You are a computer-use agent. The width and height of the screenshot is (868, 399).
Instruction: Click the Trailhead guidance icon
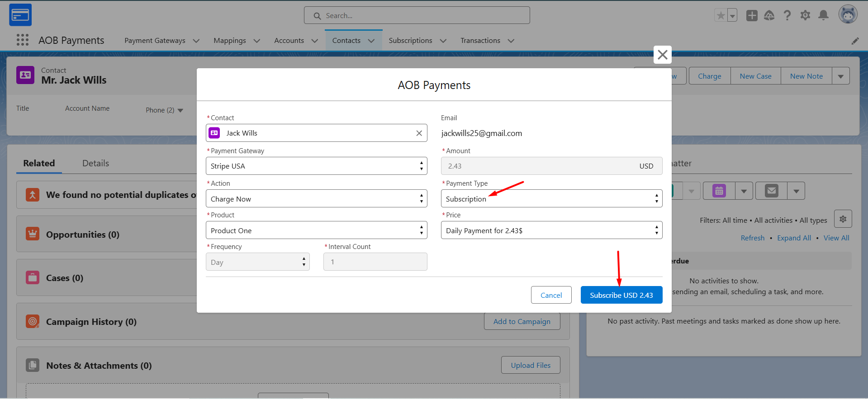[x=769, y=16]
